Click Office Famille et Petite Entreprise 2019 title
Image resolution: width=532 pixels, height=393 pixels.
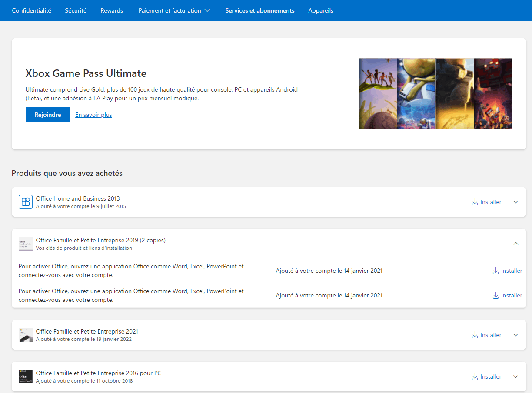coord(101,240)
